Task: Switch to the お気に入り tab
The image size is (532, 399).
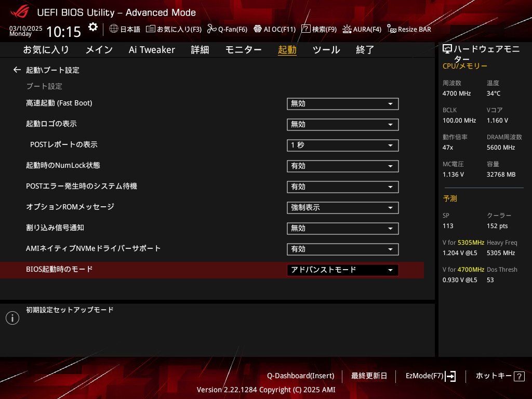Action: (x=46, y=49)
